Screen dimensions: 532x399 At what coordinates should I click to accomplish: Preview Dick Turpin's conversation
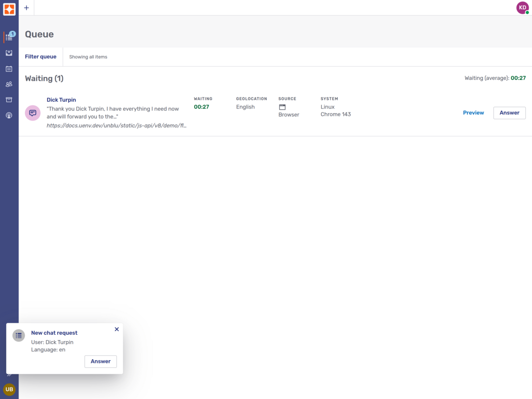click(473, 113)
